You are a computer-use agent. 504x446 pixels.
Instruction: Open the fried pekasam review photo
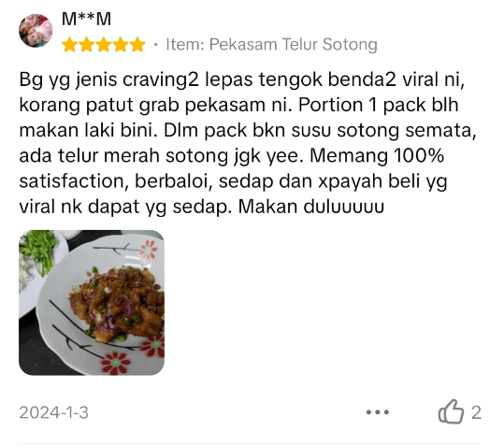92,303
